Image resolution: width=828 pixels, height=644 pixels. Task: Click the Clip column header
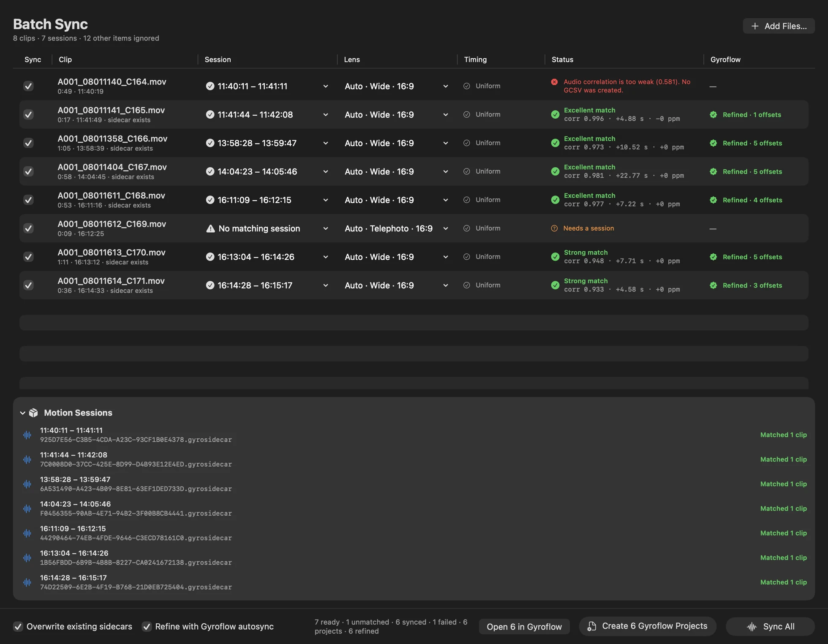65,60
